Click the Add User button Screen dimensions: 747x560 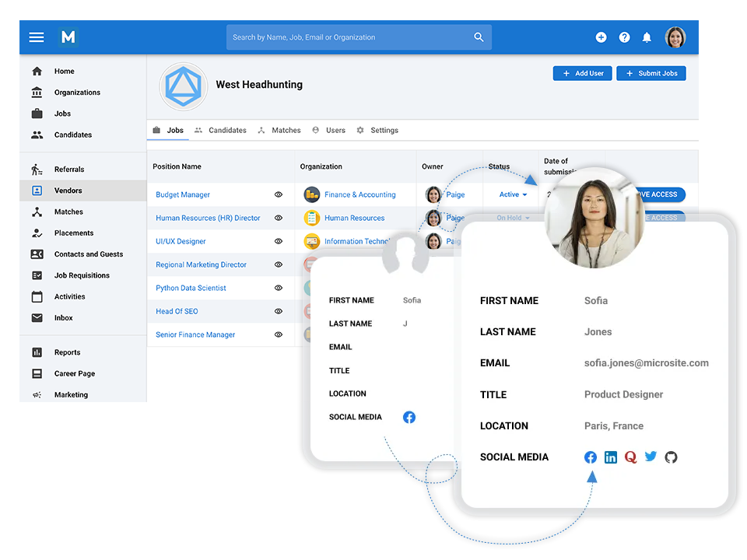[x=582, y=73]
